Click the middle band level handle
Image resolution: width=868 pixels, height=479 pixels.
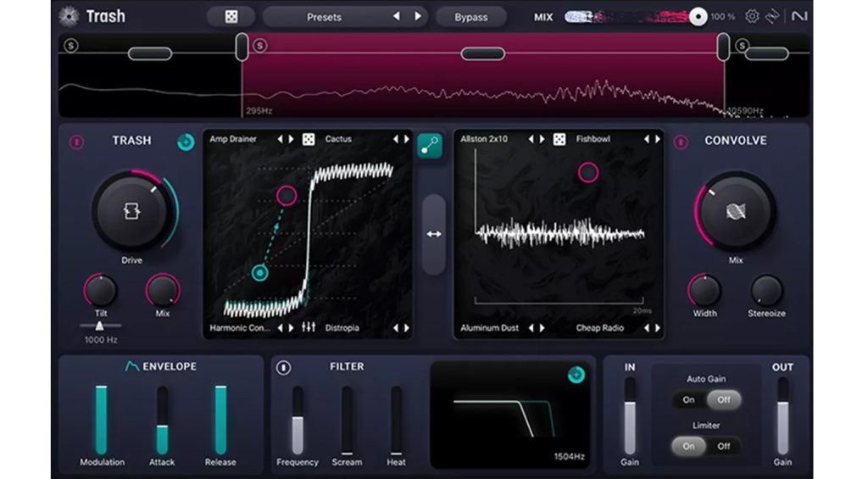click(x=482, y=53)
